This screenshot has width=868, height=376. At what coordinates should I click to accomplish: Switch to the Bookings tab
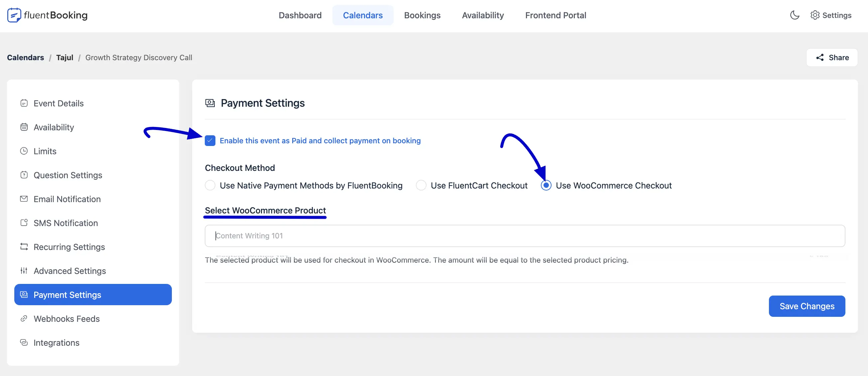tap(422, 15)
